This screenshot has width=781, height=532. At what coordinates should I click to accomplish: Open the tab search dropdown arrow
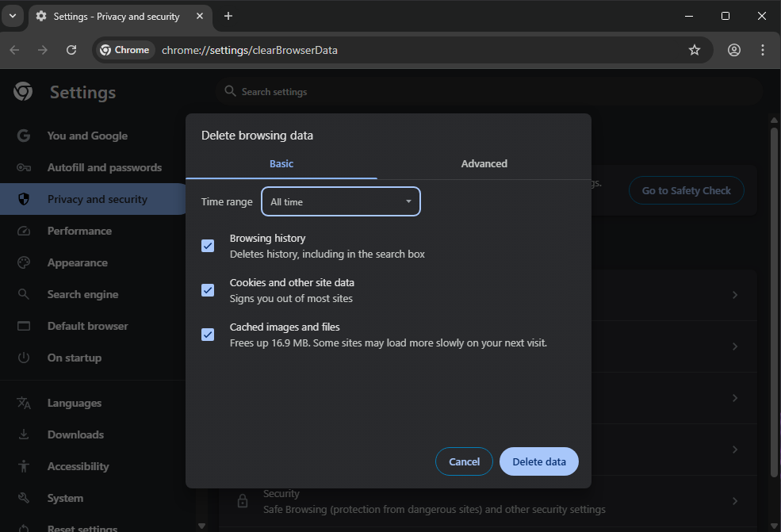tap(13, 16)
